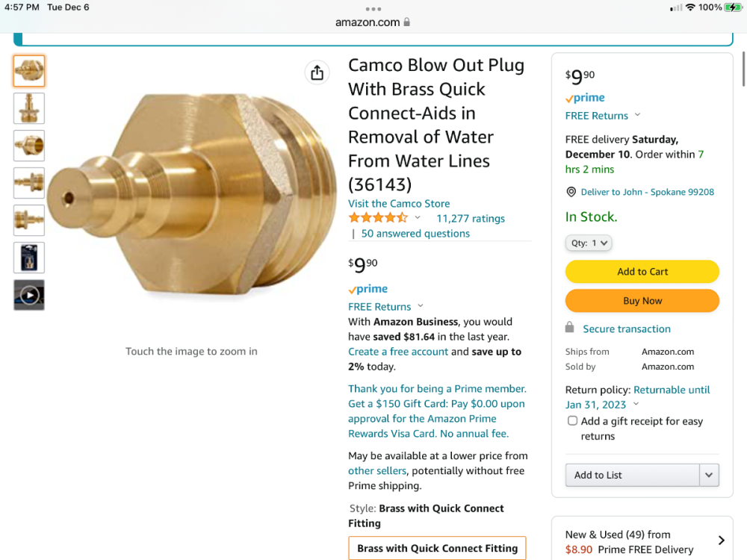Select Brass with Quick Connect Fitting style
The height and width of the screenshot is (560, 747).
(x=437, y=548)
